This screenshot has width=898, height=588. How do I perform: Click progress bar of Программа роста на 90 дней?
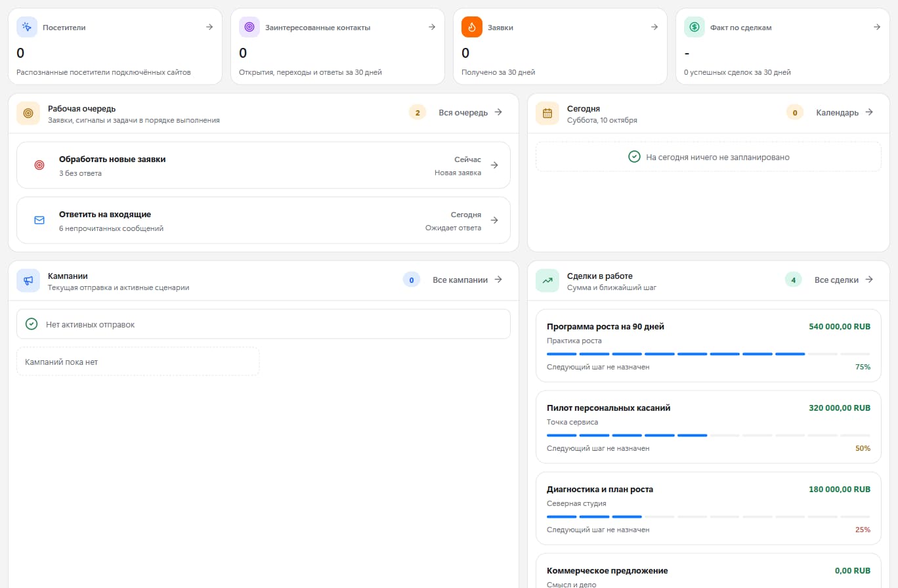pos(708,354)
